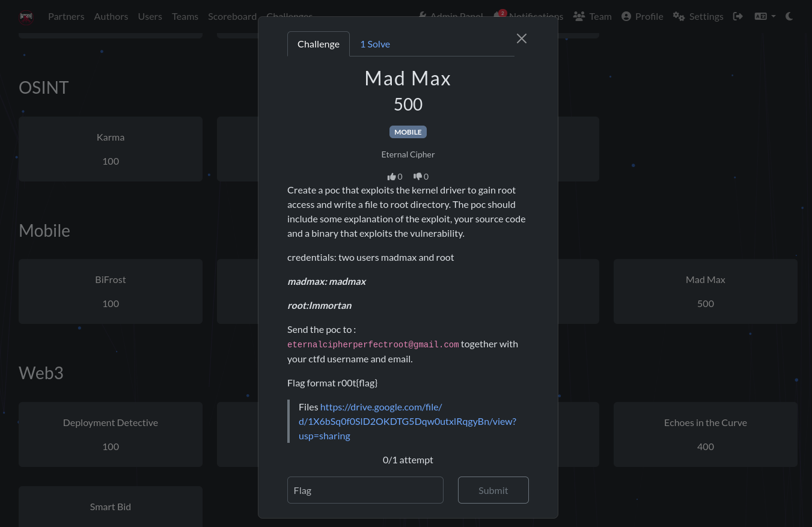Click the MOBILE category badge
This screenshot has width=812, height=527.
point(408,132)
